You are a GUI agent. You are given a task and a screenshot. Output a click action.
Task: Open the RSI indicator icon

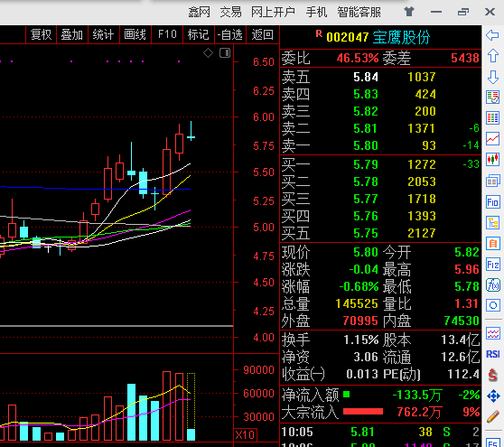coord(493,354)
